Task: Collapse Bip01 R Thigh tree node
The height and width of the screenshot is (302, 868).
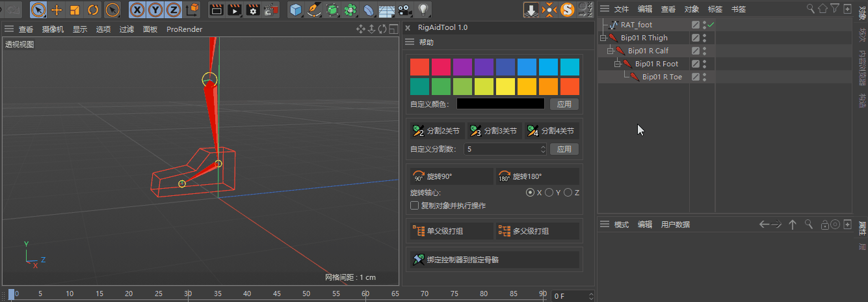Action: coord(603,38)
